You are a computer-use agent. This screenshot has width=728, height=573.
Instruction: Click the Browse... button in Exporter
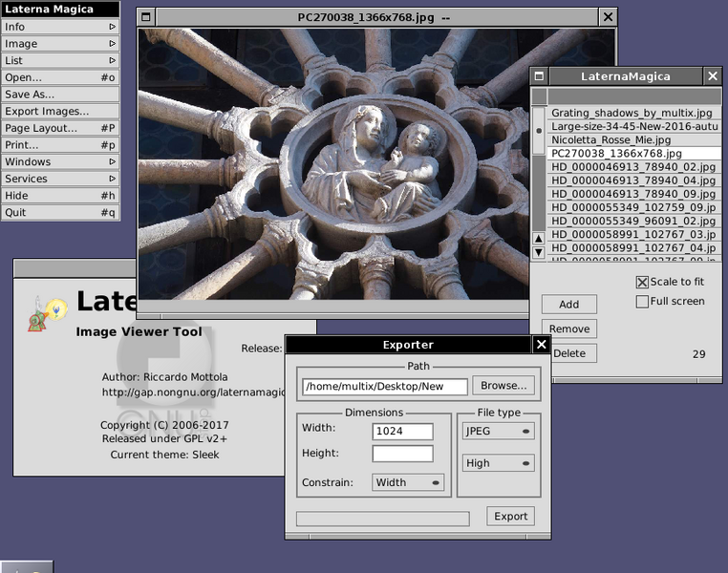point(503,386)
